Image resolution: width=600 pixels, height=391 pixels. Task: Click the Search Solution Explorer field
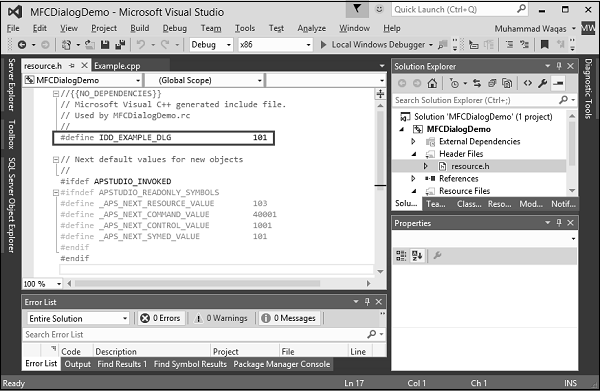pos(476,100)
